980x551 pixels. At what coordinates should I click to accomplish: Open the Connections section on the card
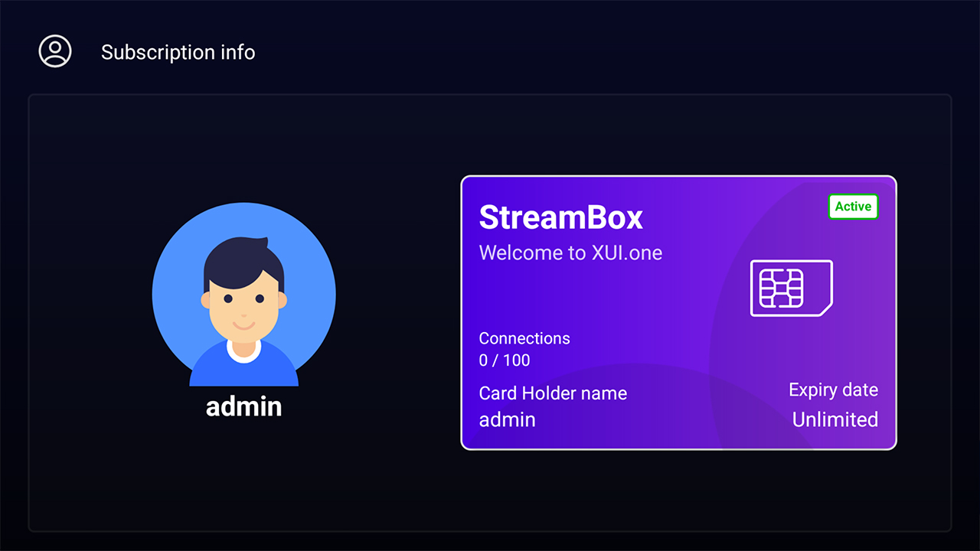tap(524, 338)
